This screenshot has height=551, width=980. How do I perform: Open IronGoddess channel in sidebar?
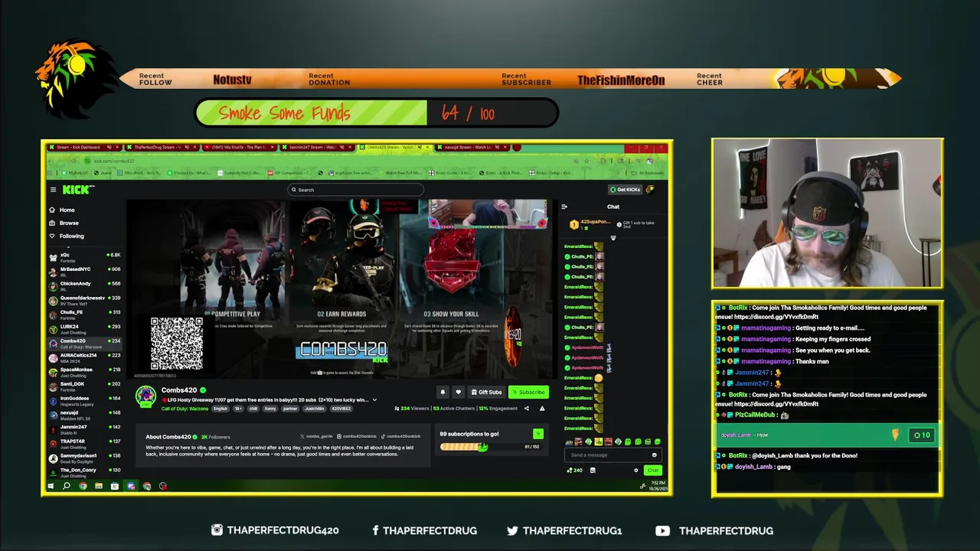click(84, 401)
